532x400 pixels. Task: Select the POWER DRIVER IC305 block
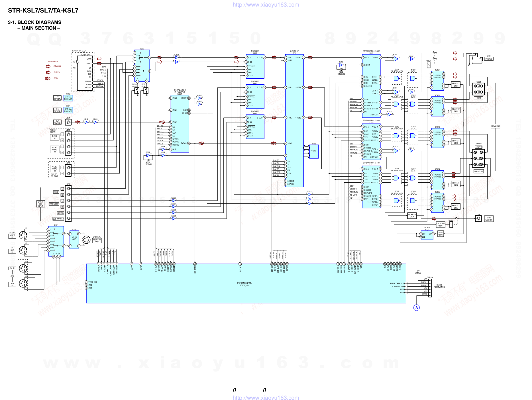437,203
